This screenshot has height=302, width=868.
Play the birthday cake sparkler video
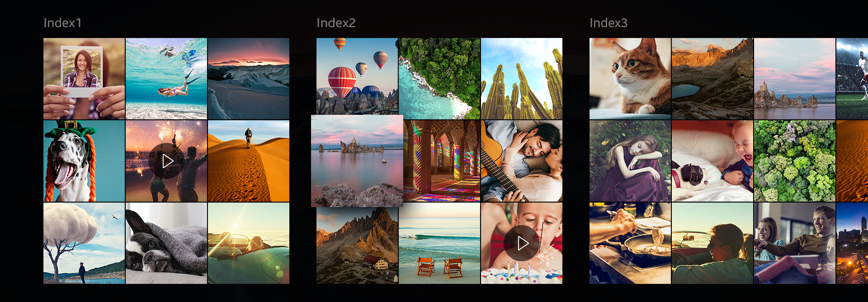(522, 243)
